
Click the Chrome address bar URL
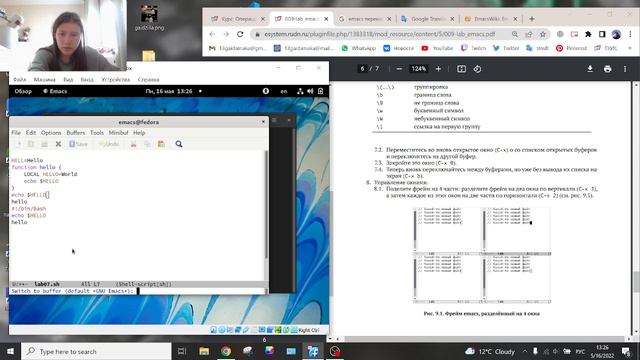pyautogui.click(x=379, y=34)
